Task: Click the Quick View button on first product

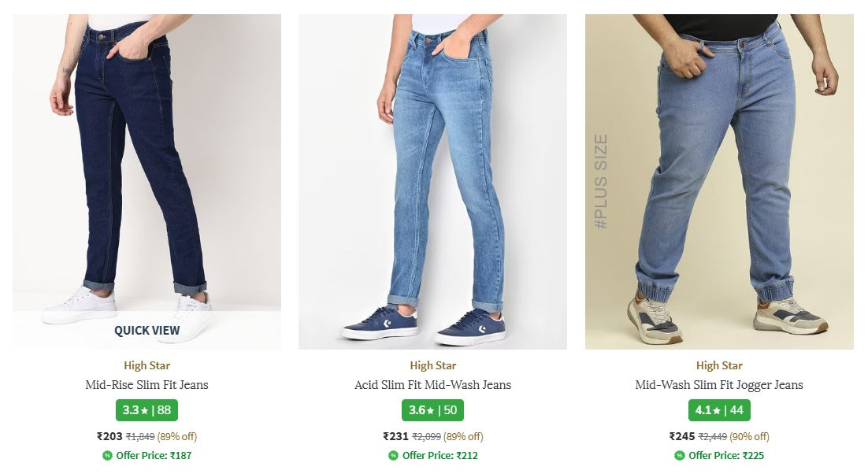Action: click(x=147, y=331)
